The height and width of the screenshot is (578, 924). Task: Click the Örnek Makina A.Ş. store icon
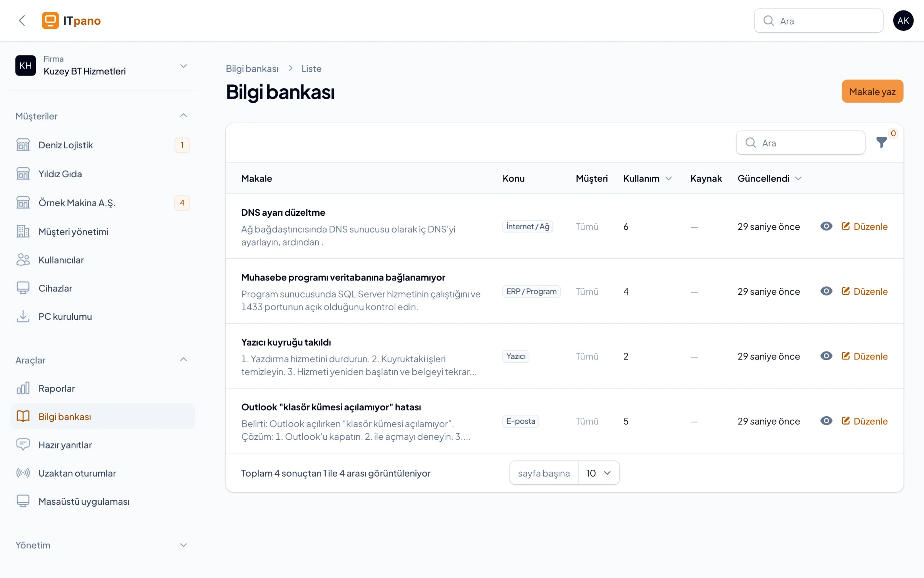(23, 203)
